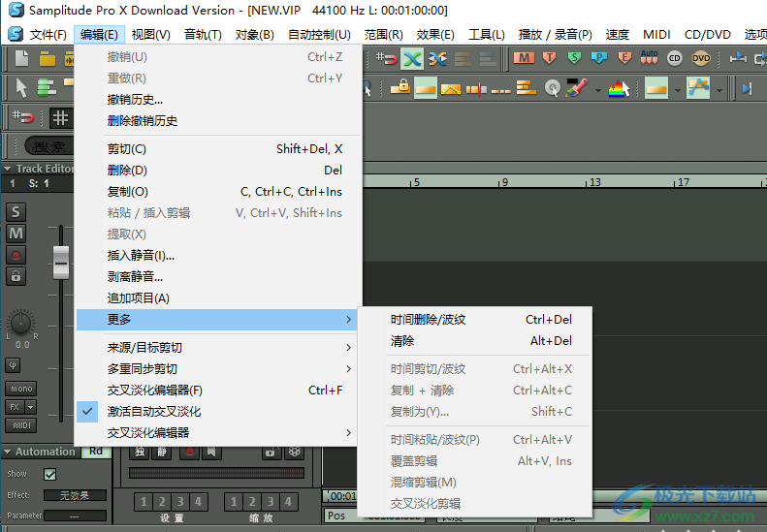This screenshot has height=532, width=767.
Task: Click the split object red-line icon
Action: coord(476,88)
